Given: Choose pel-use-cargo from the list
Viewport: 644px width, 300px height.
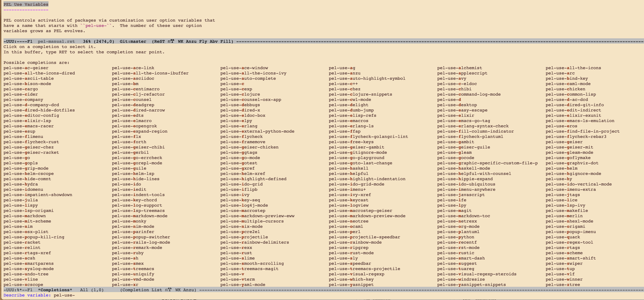Looking at the screenshot, I should (20, 89).
